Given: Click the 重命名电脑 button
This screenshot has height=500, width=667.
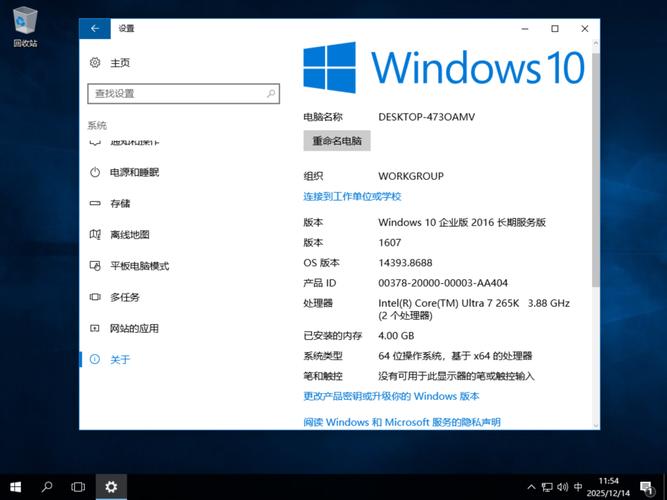Looking at the screenshot, I should point(337,141).
